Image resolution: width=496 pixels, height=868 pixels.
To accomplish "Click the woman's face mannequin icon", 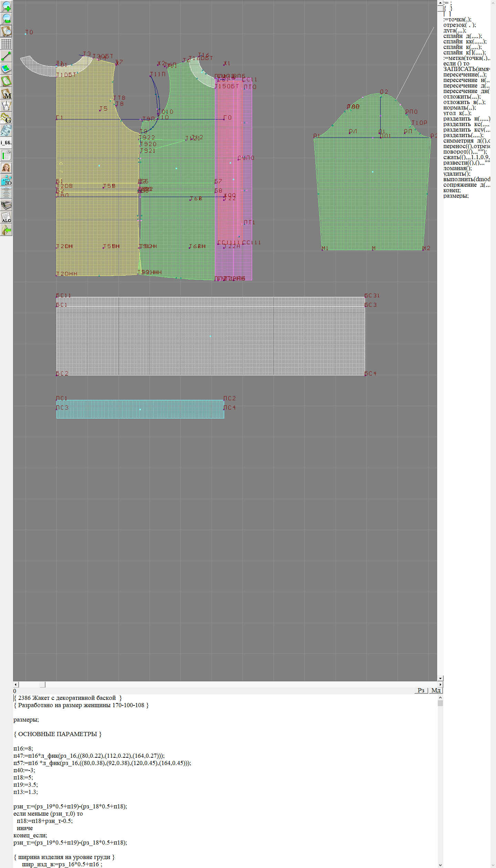I will tap(6, 168).
